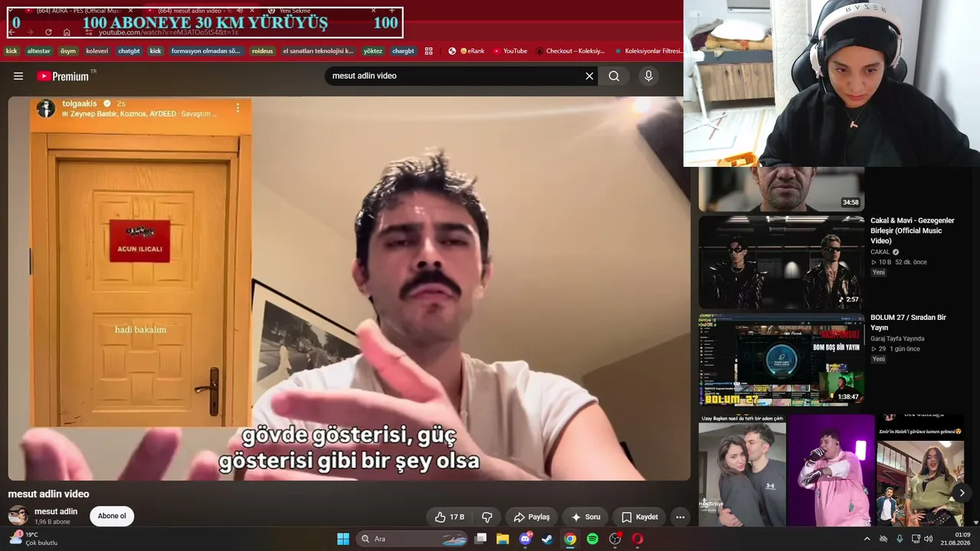Open the roideus bookmark
980x551 pixels.
[x=263, y=51]
